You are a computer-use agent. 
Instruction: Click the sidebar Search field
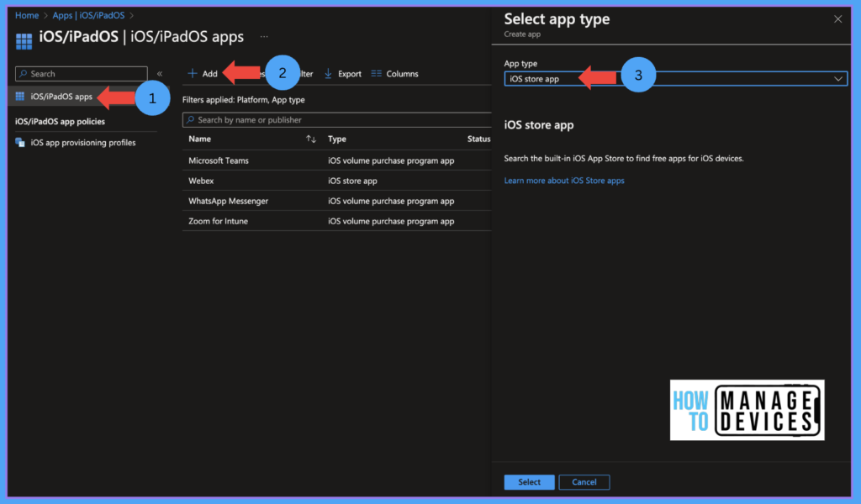click(82, 73)
